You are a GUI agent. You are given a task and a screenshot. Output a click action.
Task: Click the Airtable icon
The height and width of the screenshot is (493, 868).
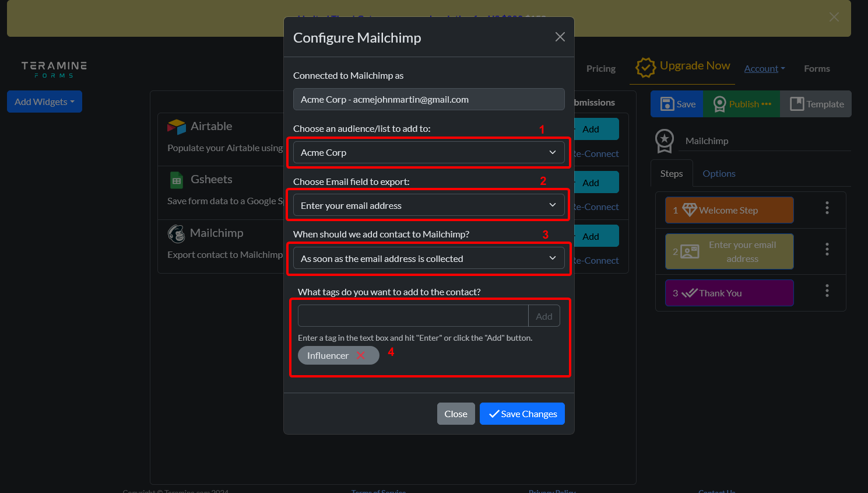177,127
